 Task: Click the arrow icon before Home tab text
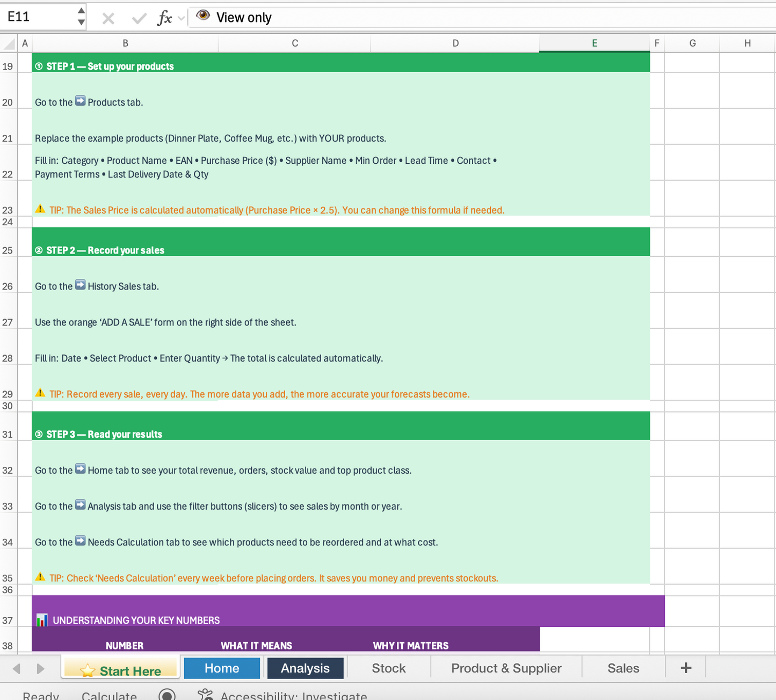pos(80,468)
